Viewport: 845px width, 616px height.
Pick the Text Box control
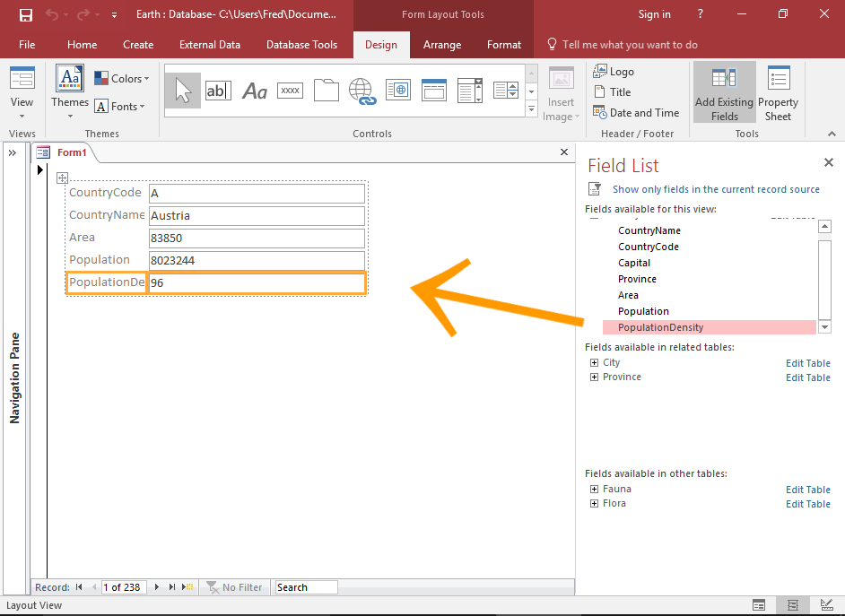[x=218, y=91]
